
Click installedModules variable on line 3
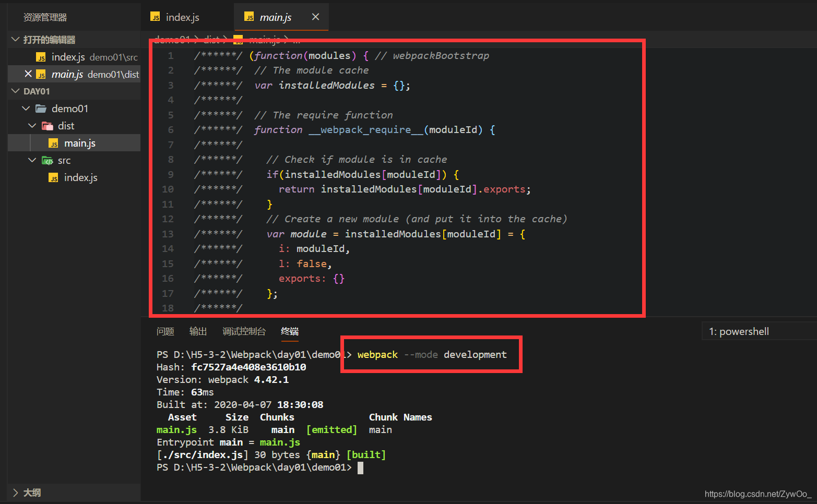click(x=327, y=86)
